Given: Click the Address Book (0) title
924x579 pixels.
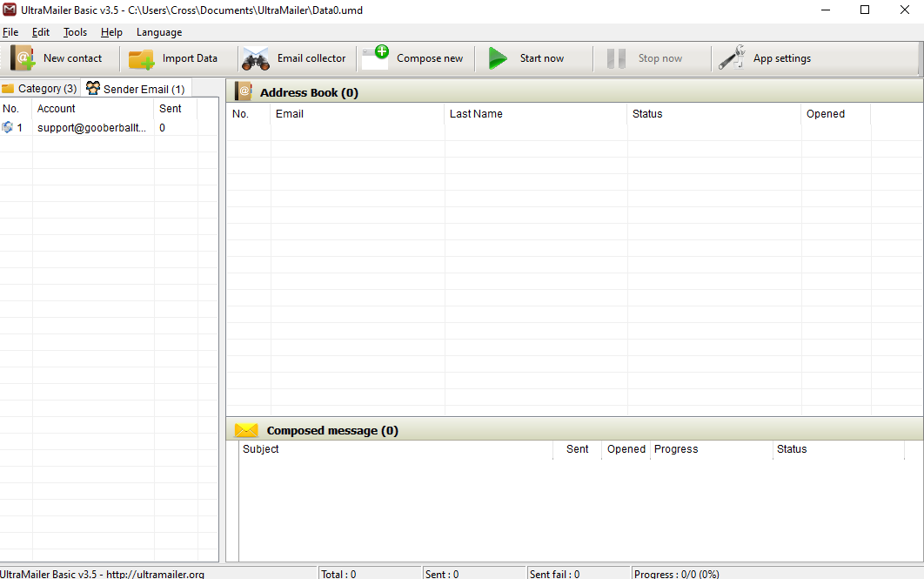Looking at the screenshot, I should [309, 92].
